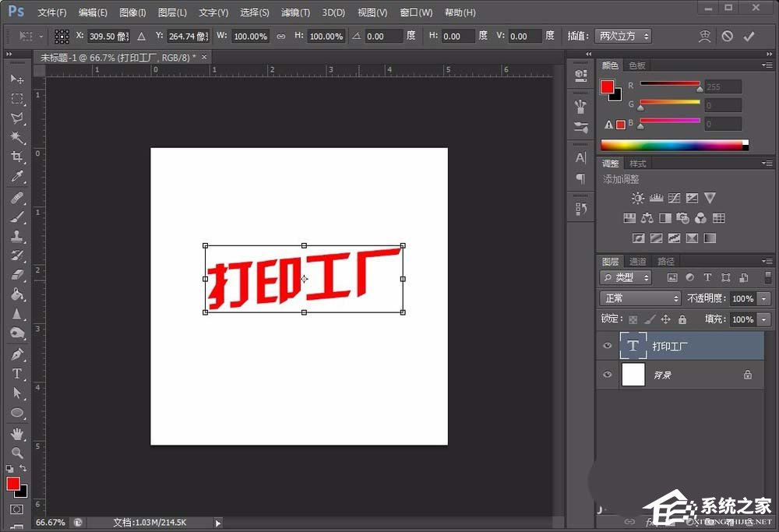
Task: Hide the 背景 background layer
Action: tap(607, 375)
